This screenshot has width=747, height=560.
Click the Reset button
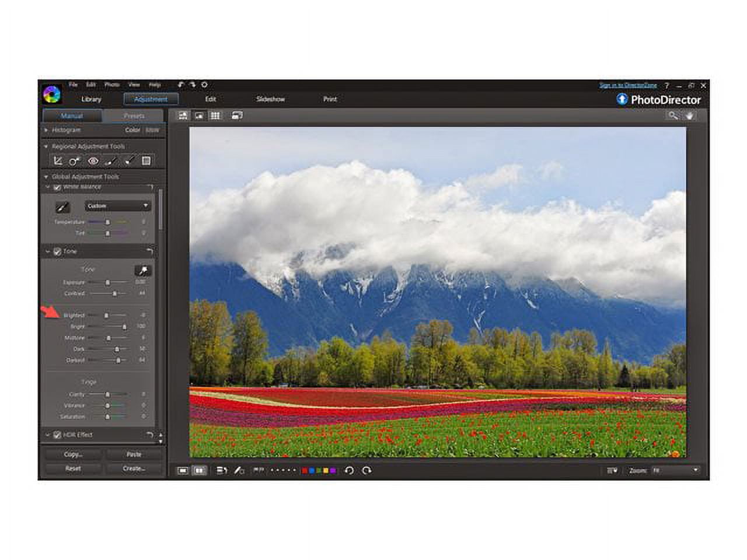tap(73, 468)
